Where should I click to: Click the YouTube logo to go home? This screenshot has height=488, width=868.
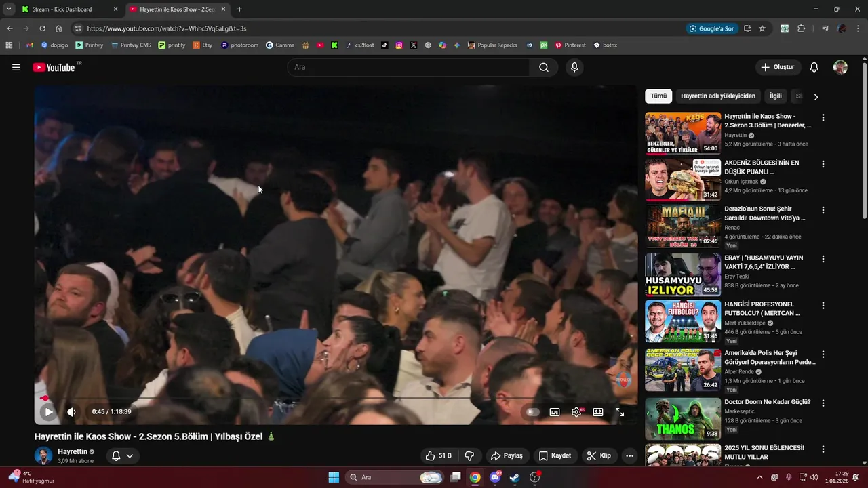[x=54, y=67]
